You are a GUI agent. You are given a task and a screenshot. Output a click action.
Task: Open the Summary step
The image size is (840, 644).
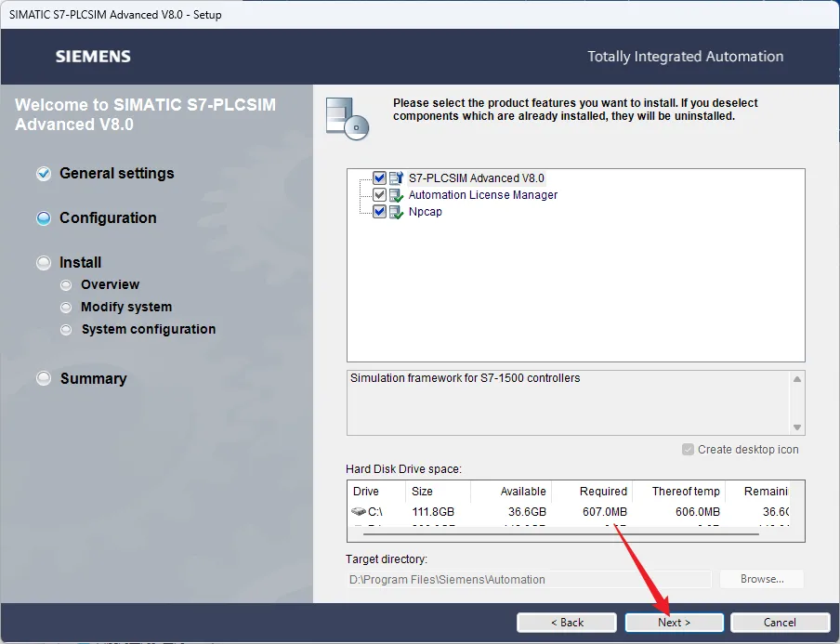pos(93,378)
